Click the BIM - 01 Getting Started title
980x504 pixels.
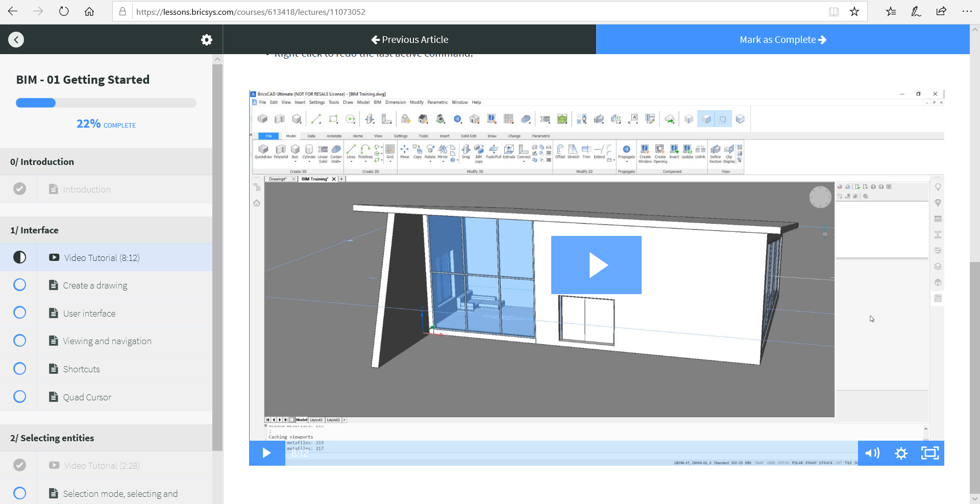[83, 80]
